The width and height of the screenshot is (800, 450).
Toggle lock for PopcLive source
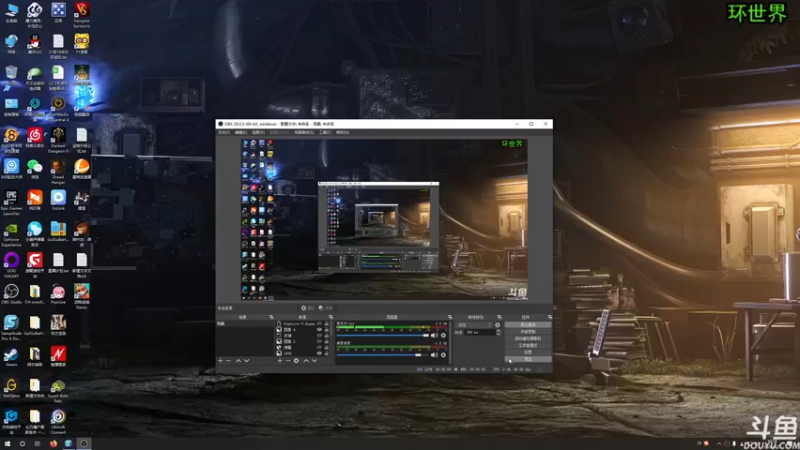[327, 323]
